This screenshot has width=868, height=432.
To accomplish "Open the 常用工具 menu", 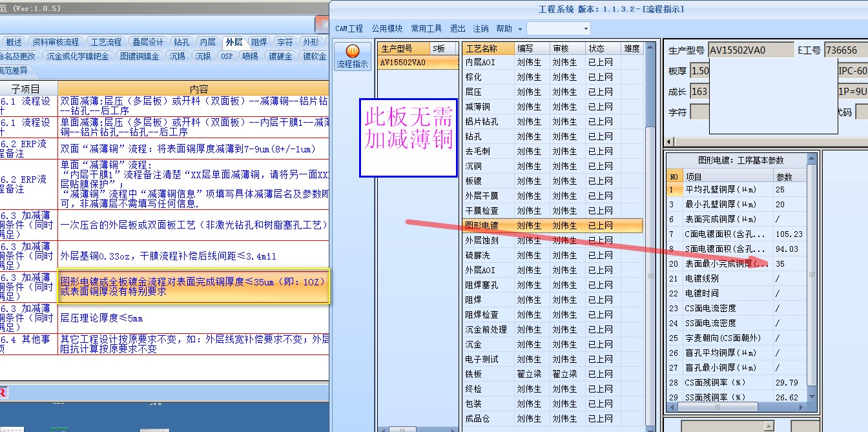I will pos(426,28).
